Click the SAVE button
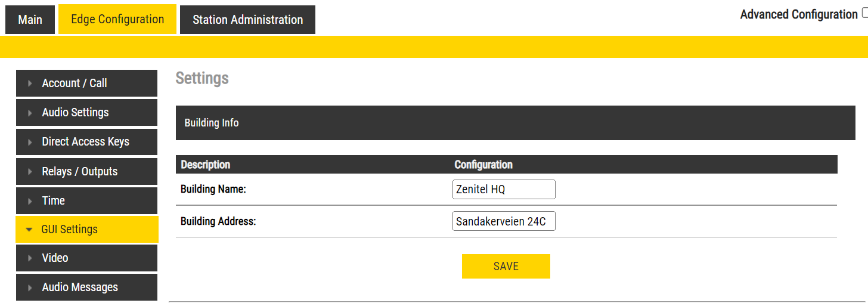Viewport: 868px width, 306px height. pyautogui.click(x=506, y=266)
